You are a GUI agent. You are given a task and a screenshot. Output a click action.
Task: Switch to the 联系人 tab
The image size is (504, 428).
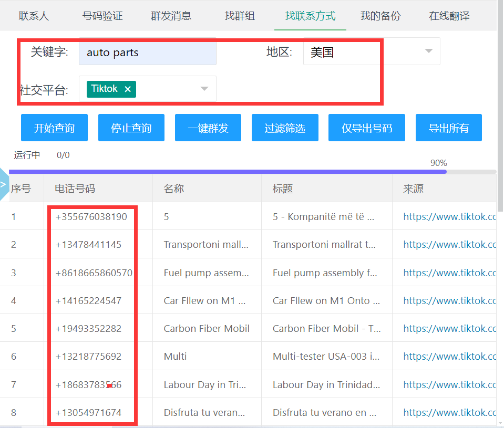coord(34,16)
